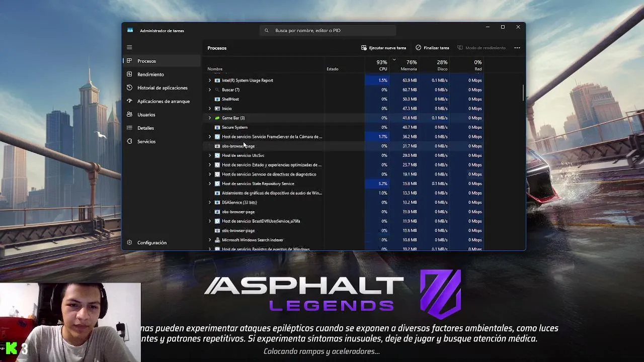The height and width of the screenshot is (362, 644).
Task: Click the State Repository Service gear icon
Action: [217, 184]
